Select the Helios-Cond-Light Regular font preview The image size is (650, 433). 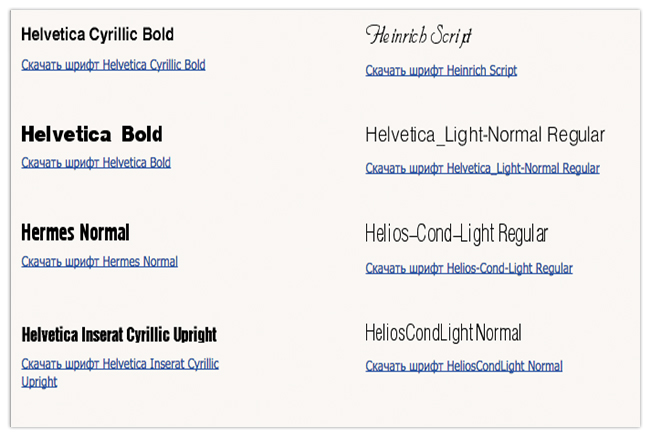(456, 234)
